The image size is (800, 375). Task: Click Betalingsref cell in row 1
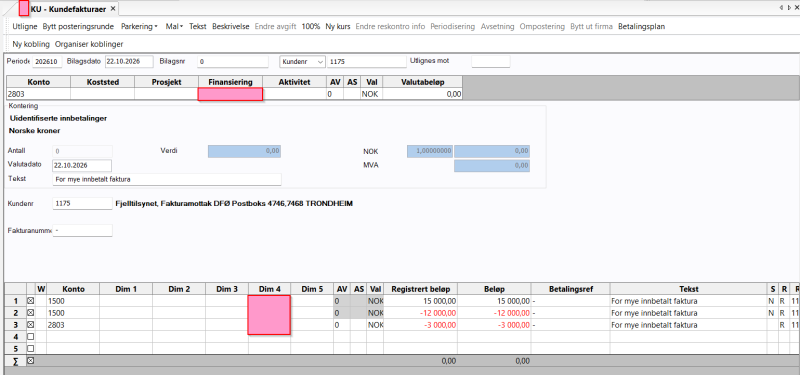click(570, 301)
